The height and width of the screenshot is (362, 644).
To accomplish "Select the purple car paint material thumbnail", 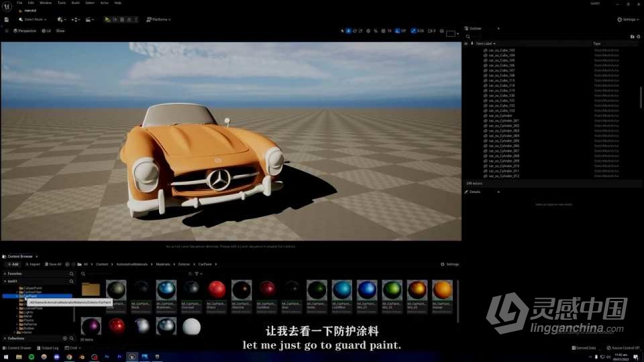I will pos(91,326).
